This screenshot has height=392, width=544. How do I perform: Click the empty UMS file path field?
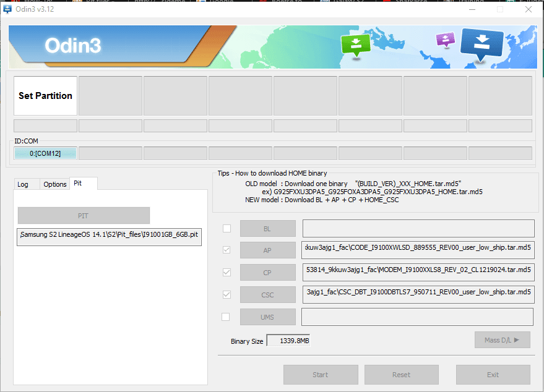[x=417, y=317]
